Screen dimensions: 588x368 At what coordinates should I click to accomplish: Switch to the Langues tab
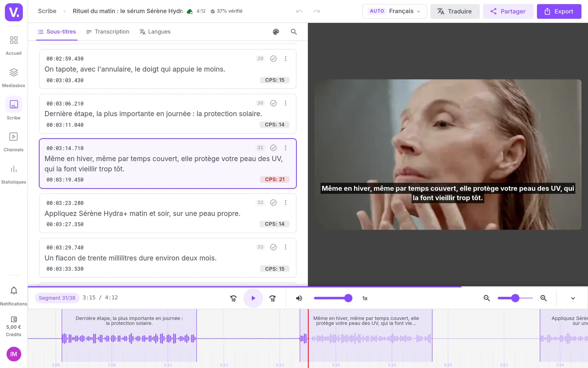[x=155, y=32]
